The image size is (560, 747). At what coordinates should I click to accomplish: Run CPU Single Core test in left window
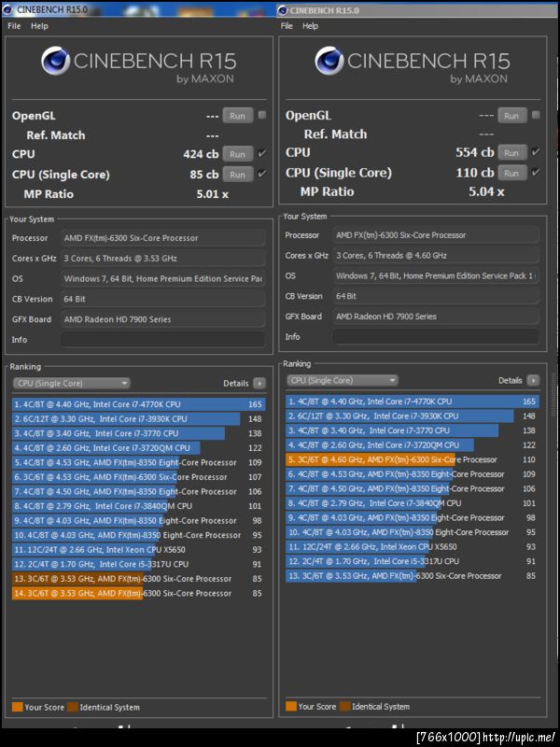(x=238, y=175)
